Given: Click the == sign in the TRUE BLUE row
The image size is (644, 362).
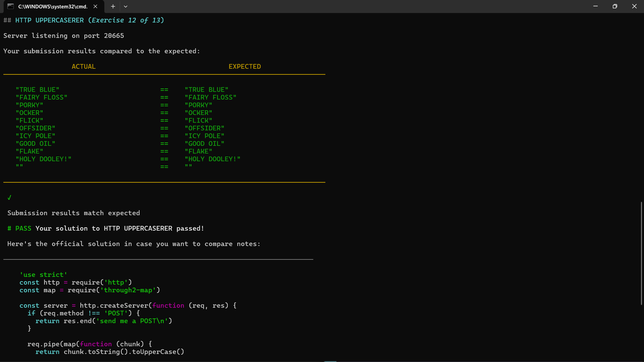Looking at the screenshot, I should (165, 90).
